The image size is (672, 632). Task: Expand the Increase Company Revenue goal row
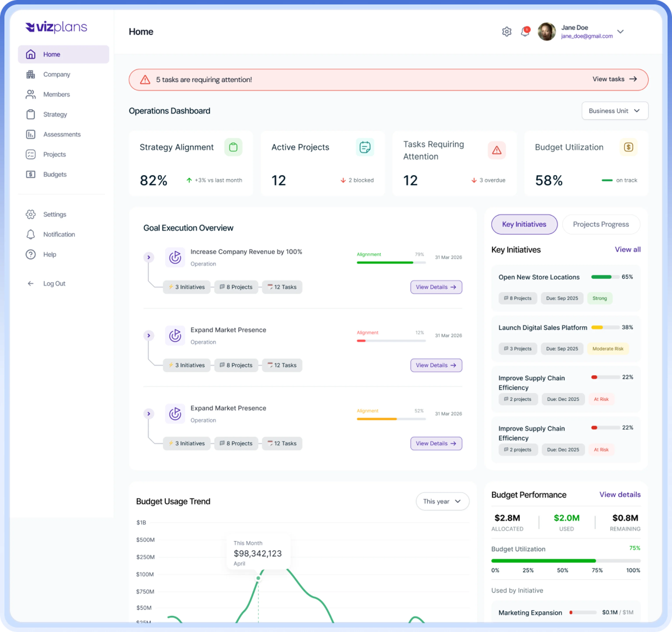pyautogui.click(x=149, y=257)
